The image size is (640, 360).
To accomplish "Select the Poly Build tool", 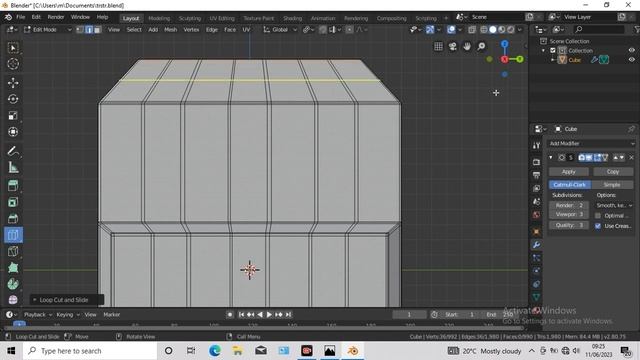I will (x=13, y=268).
